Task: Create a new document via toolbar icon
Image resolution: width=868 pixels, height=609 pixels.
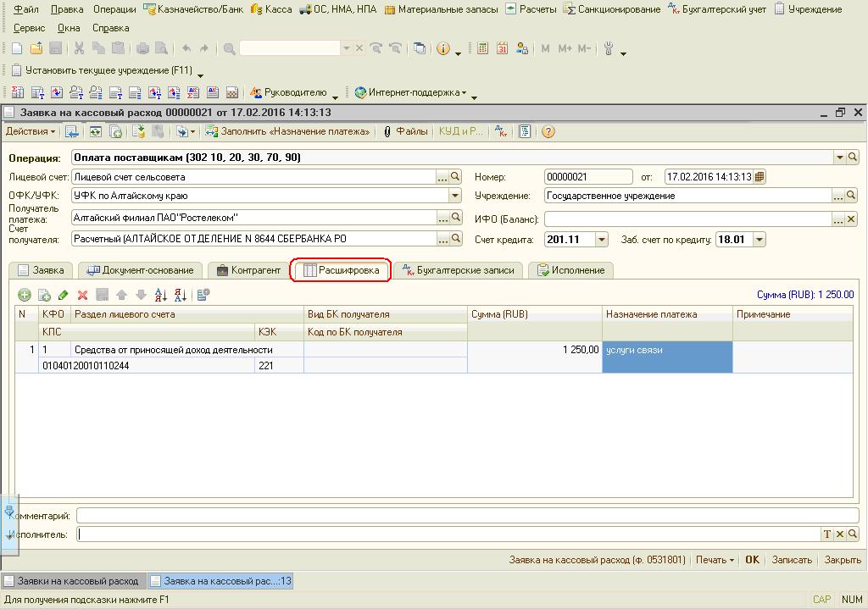Action: click(17, 48)
